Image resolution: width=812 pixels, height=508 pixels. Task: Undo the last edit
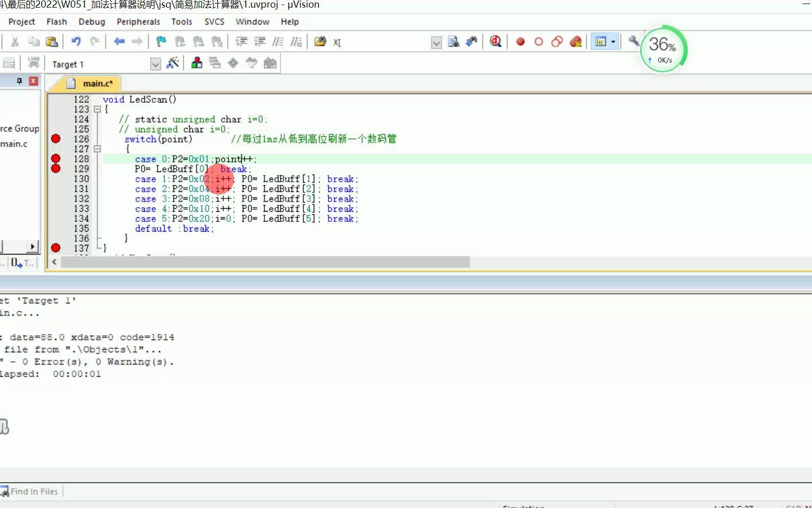click(x=76, y=42)
